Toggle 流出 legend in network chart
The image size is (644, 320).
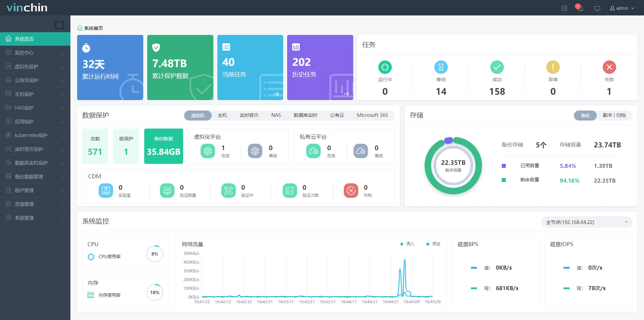point(433,244)
